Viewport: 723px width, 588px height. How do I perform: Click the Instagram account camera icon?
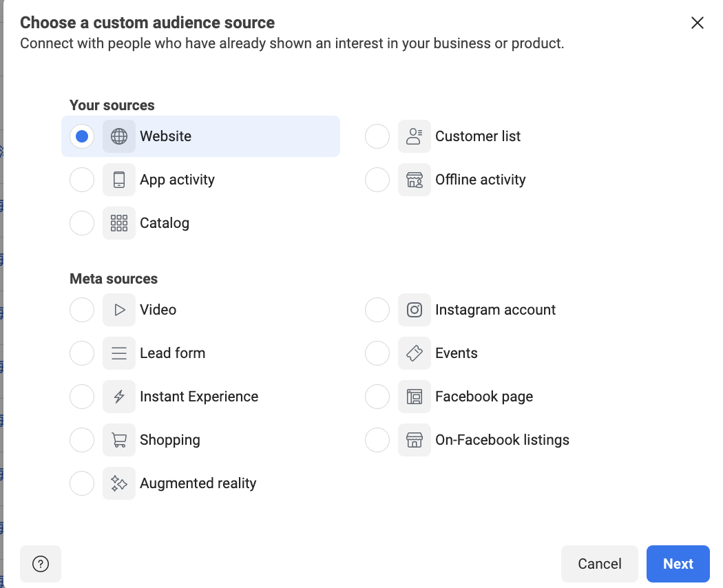click(x=415, y=310)
